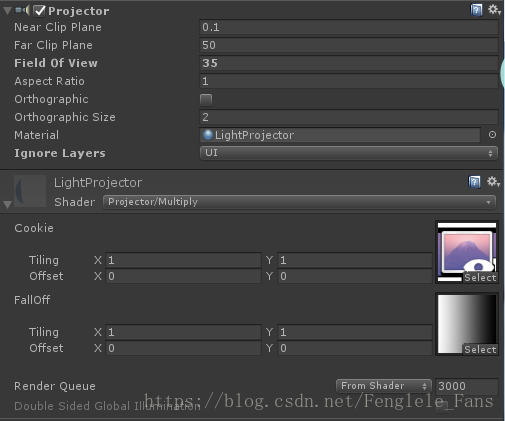Open the Shader Projector/Multiply dropdown
This screenshot has height=421, width=505.
click(299, 202)
